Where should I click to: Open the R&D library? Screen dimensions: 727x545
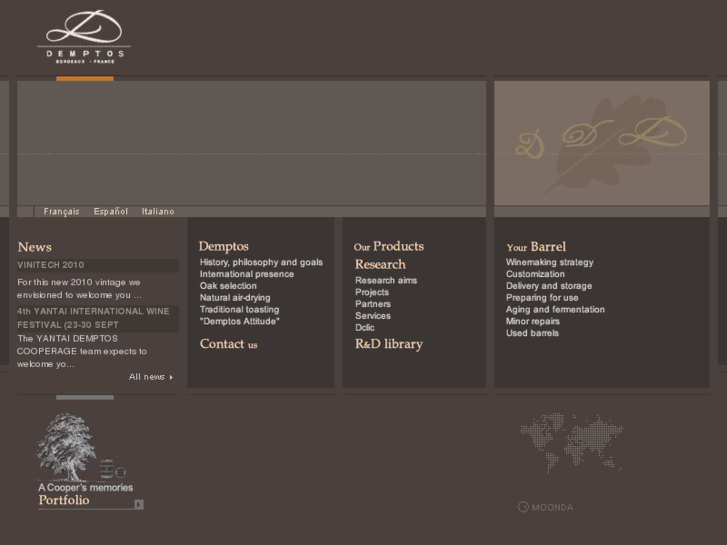tap(389, 344)
